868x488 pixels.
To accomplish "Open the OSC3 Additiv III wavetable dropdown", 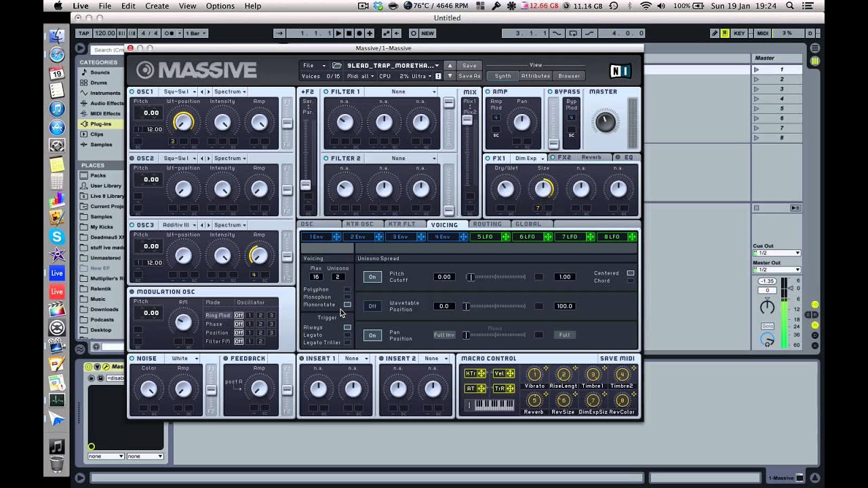I will [178, 225].
